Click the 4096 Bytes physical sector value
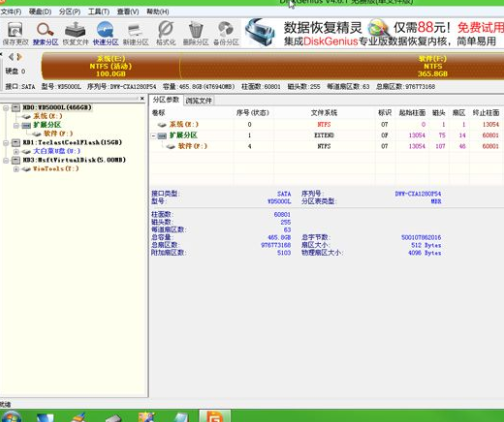The image size is (504, 422). (x=425, y=253)
